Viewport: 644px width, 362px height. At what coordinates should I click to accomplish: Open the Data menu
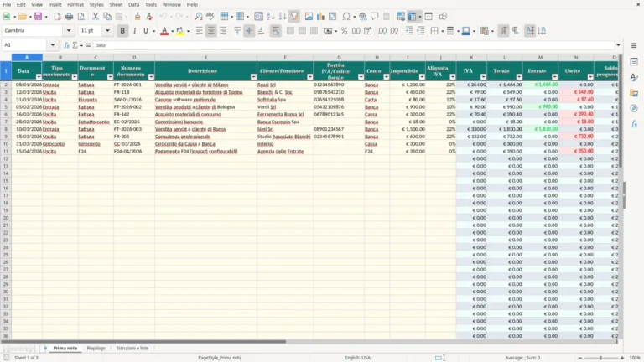point(133,4)
